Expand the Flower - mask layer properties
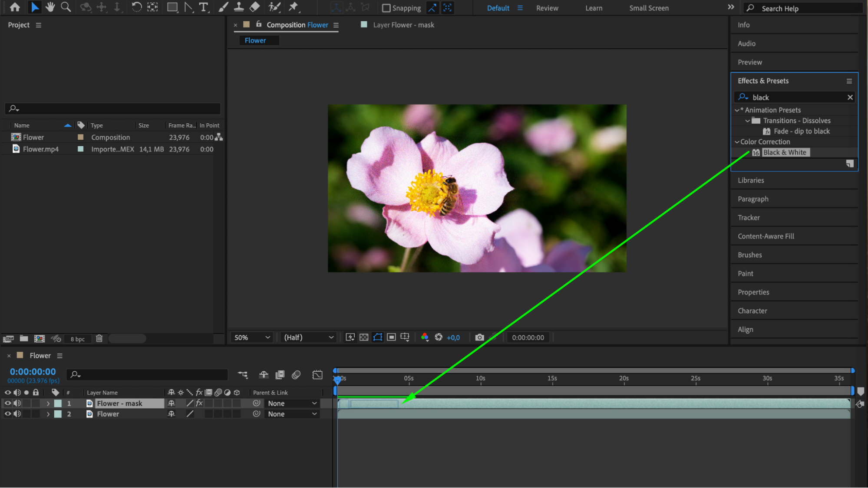The height and width of the screenshot is (488, 868). coord(48,403)
